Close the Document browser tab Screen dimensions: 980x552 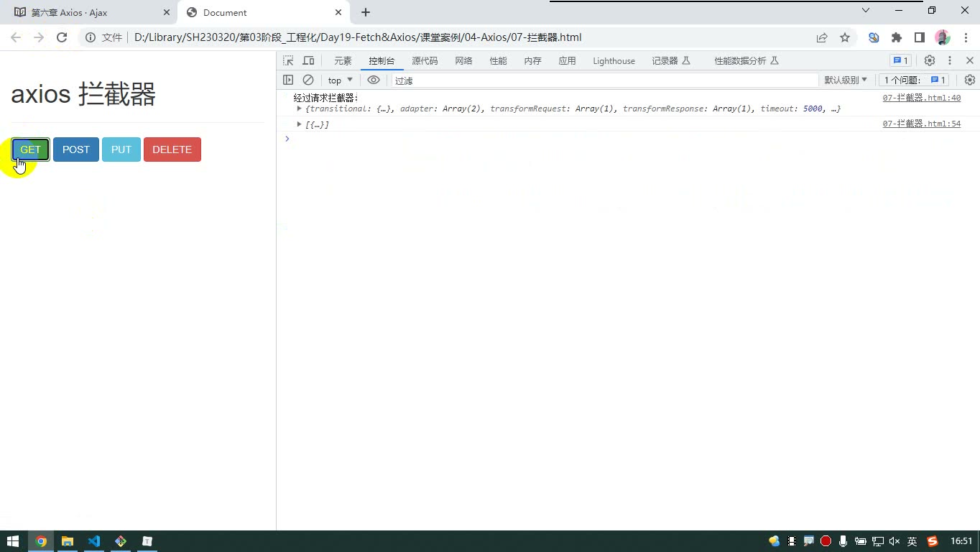click(x=338, y=12)
